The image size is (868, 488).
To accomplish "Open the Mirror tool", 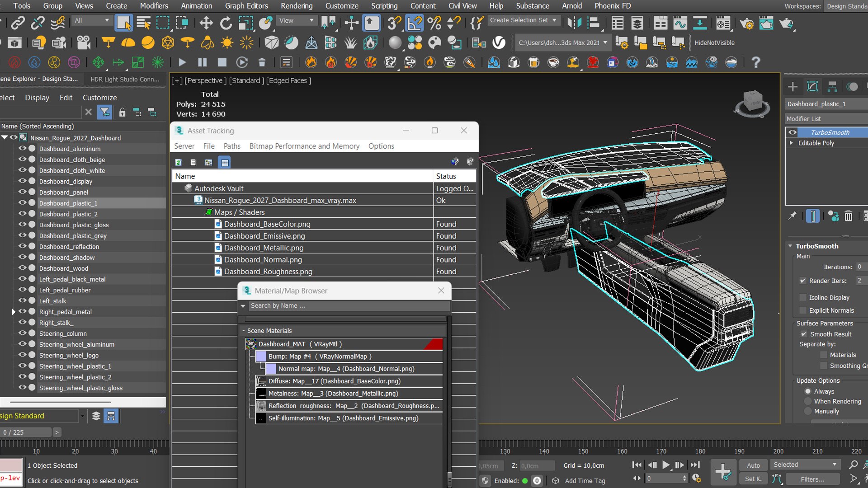I will (574, 23).
